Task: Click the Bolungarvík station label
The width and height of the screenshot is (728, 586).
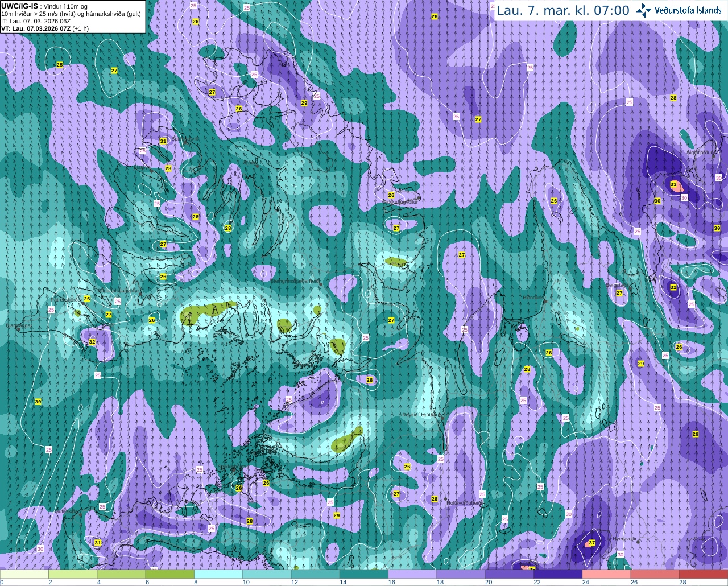Action: tap(185, 138)
